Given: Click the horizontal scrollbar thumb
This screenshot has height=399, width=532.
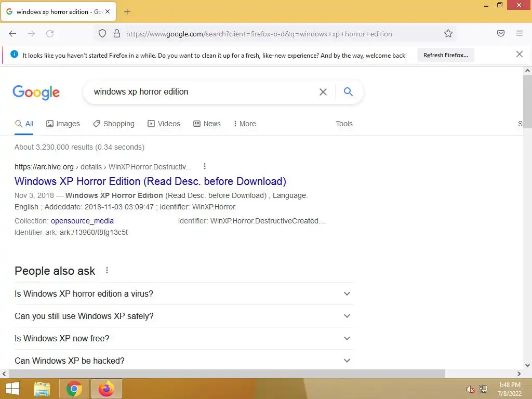Looking at the screenshot, I should [227, 374].
